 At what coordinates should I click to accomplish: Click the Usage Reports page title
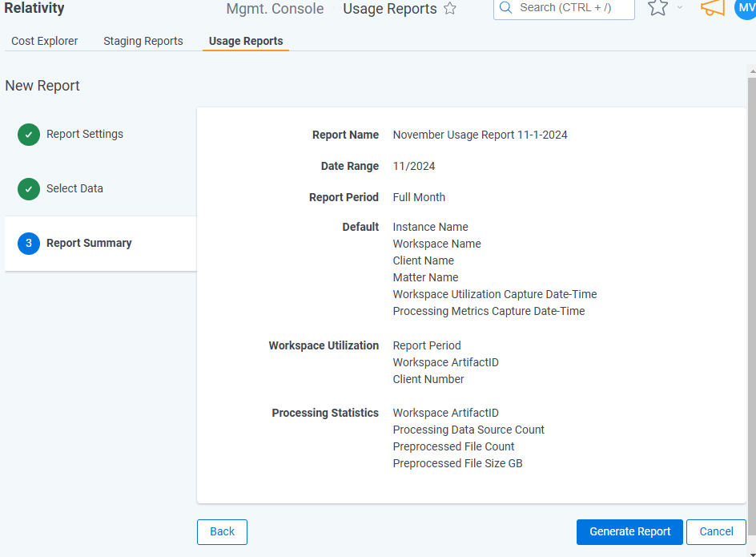coord(389,9)
